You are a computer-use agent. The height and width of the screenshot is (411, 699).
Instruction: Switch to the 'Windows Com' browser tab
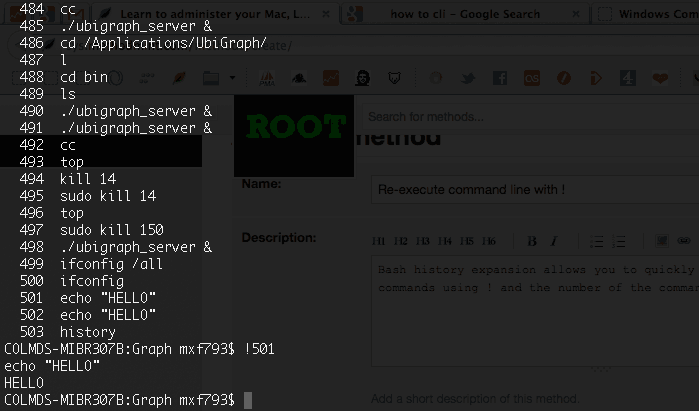click(646, 14)
